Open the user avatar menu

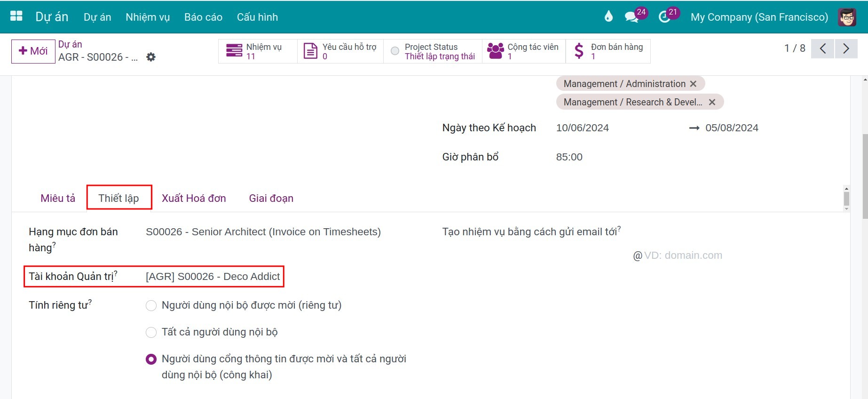[847, 17]
